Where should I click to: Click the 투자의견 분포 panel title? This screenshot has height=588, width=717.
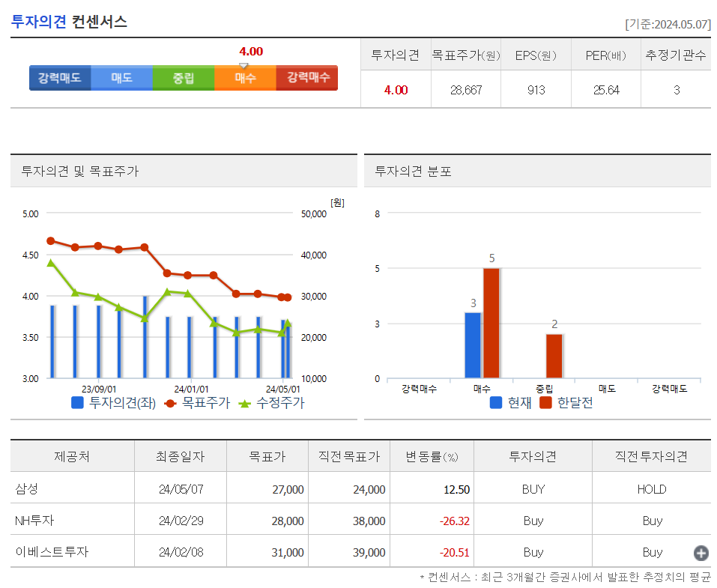tap(414, 171)
